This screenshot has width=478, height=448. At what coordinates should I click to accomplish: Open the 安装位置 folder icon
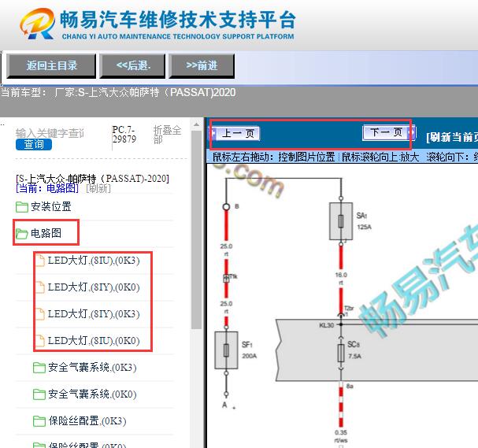21,206
